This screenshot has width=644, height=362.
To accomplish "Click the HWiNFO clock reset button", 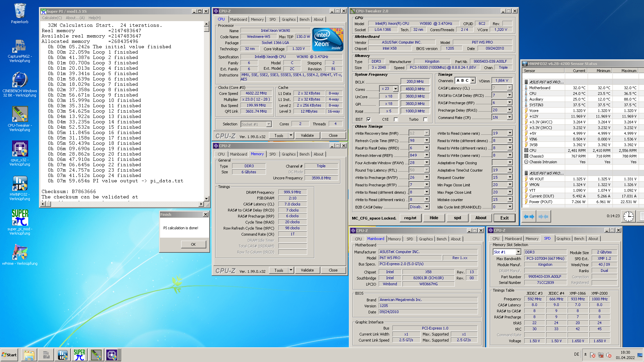I will [x=628, y=216].
